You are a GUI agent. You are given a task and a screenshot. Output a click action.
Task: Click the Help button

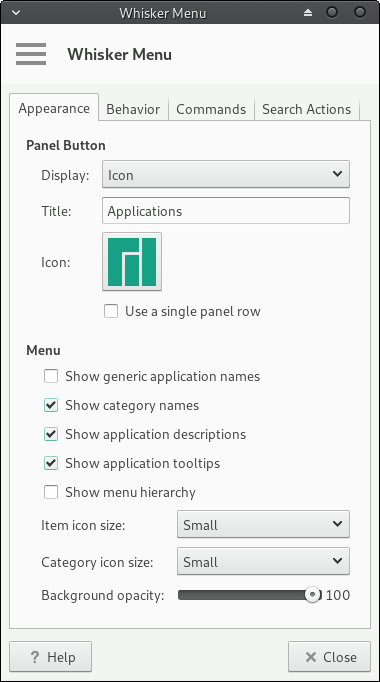tap(50, 657)
